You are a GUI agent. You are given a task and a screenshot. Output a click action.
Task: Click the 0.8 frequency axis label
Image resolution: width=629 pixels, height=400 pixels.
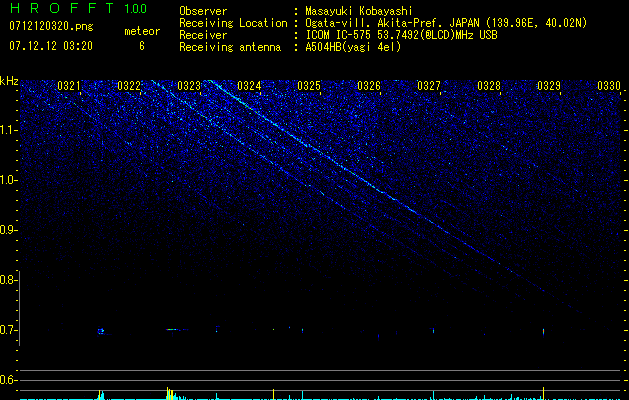click(x=8, y=280)
